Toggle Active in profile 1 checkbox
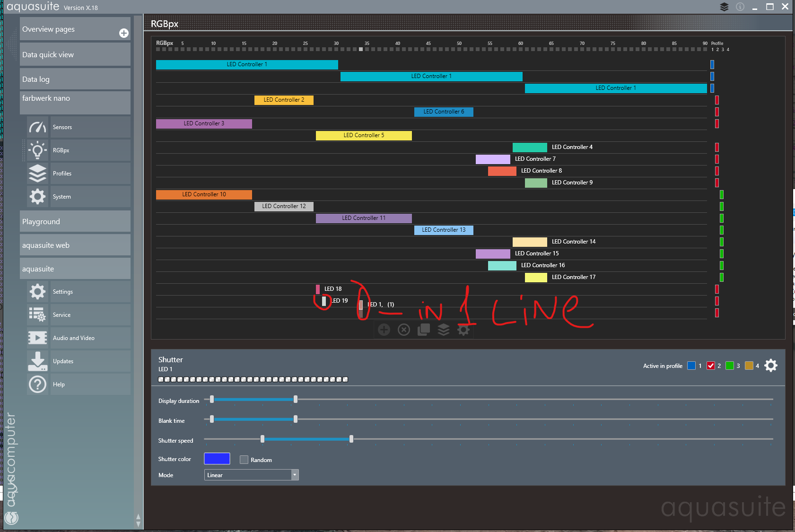The image size is (795, 532). (691, 366)
